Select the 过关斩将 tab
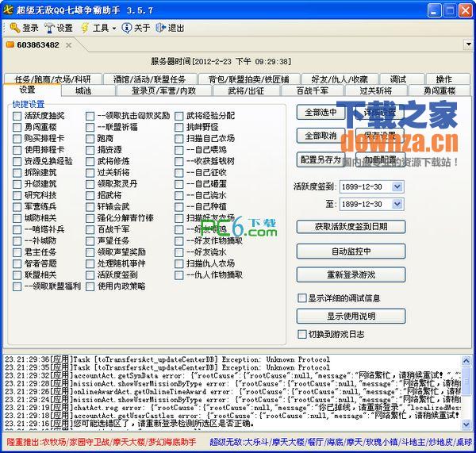This screenshot has height=453, width=476. [x=376, y=90]
